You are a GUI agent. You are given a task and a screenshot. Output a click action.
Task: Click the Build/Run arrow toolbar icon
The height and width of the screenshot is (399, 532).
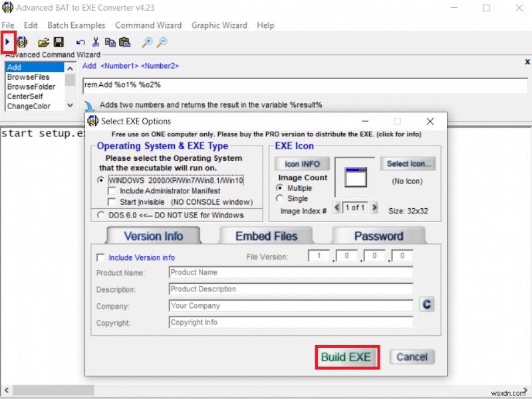tap(9, 42)
